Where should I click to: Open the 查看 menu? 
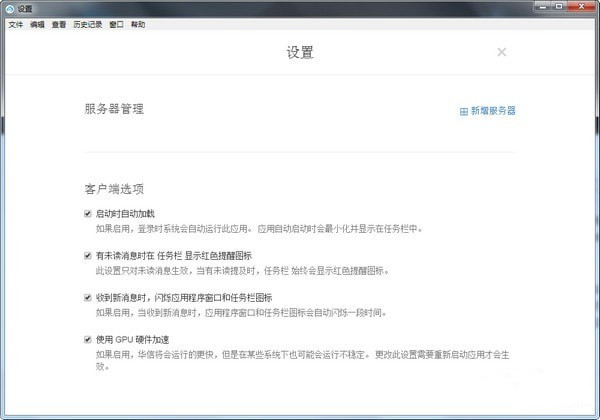click(59, 24)
